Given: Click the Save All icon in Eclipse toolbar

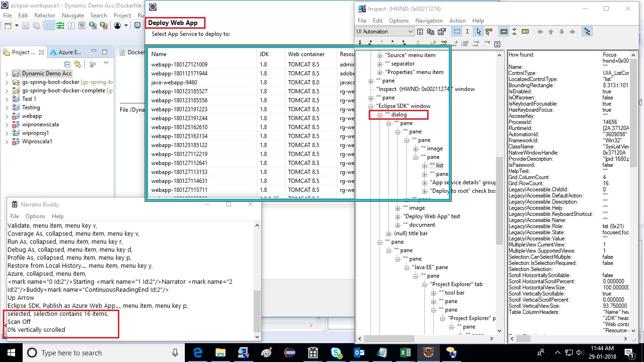Looking at the screenshot, I should [x=36, y=26].
